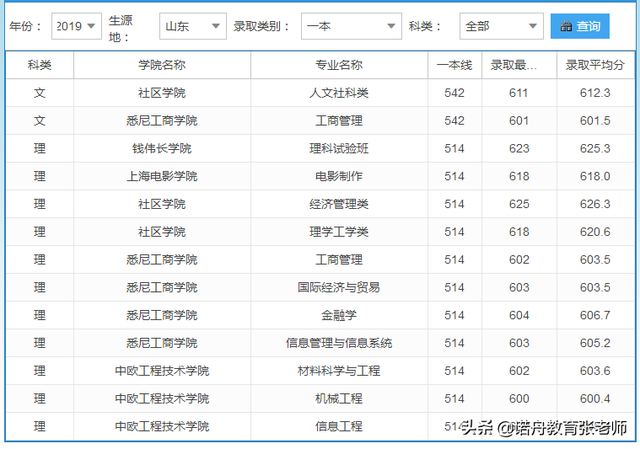The height and width of the screenshot is (449, 640).
Task: Click the 查询 search button
Action: coord(580,26)
